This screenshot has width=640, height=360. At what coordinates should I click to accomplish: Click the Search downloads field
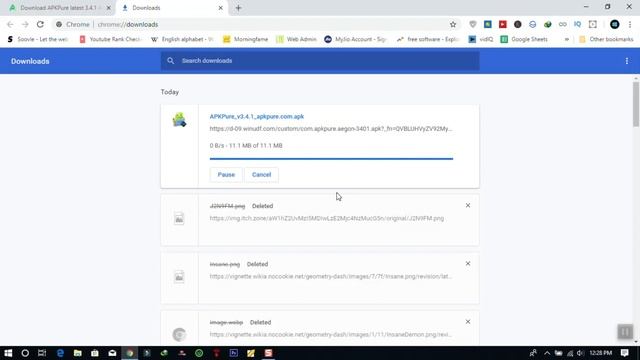click(320, 61)
